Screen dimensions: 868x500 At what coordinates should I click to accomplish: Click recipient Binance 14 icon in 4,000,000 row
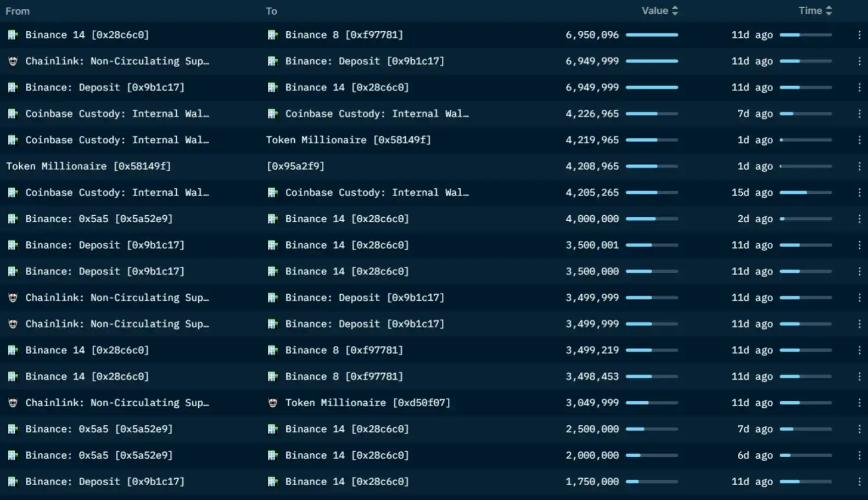pos(272,219)
